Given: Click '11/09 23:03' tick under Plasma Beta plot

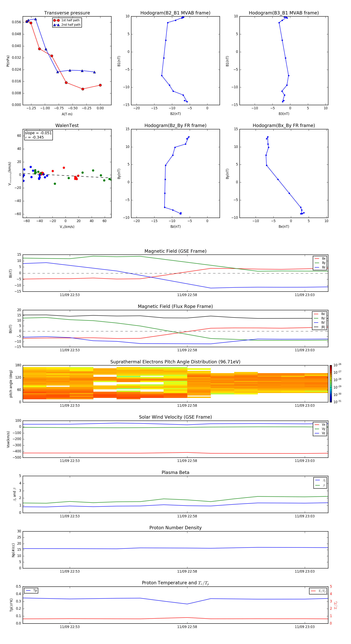Looking at the screenshot, I should pos(305,516).
